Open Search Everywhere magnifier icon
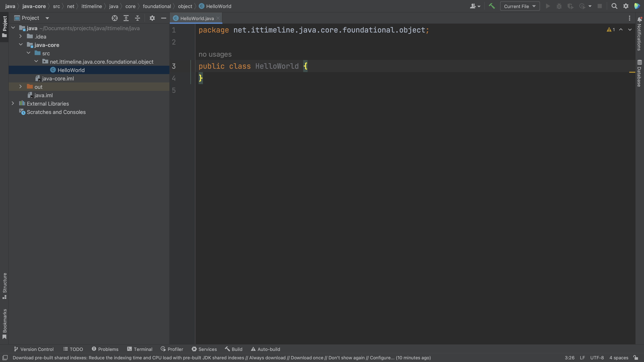Viewport: 644px width, 362px height. 614,6
